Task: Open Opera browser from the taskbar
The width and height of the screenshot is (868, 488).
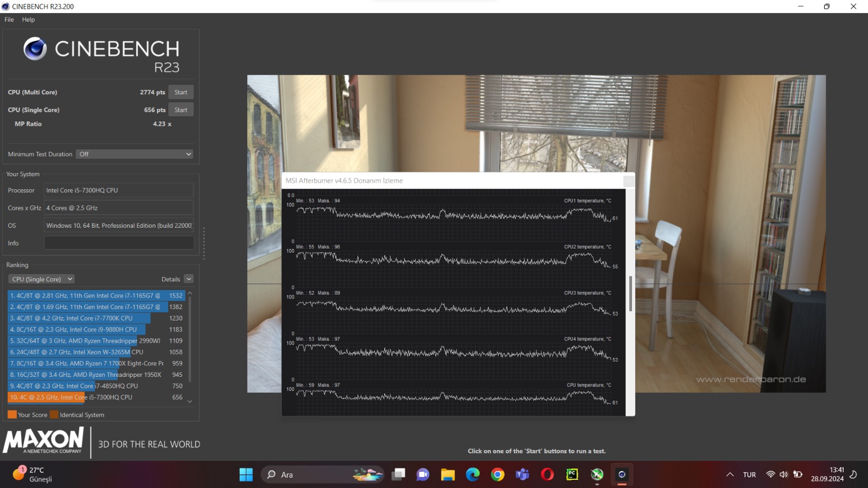Action: click(547, 474)
